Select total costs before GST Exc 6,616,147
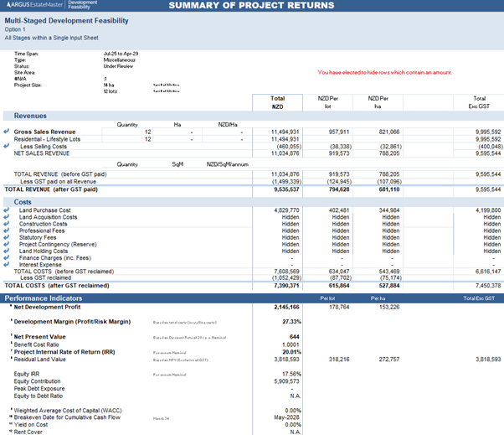The height and width of the screenshot is (435, 504). pyautogui.click(x=488, y=272)
